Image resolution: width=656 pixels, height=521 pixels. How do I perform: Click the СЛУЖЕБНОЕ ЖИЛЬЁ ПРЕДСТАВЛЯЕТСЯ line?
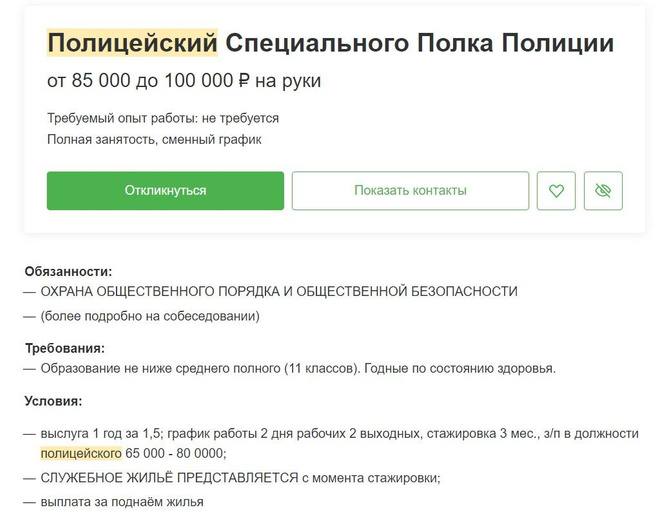240,477
